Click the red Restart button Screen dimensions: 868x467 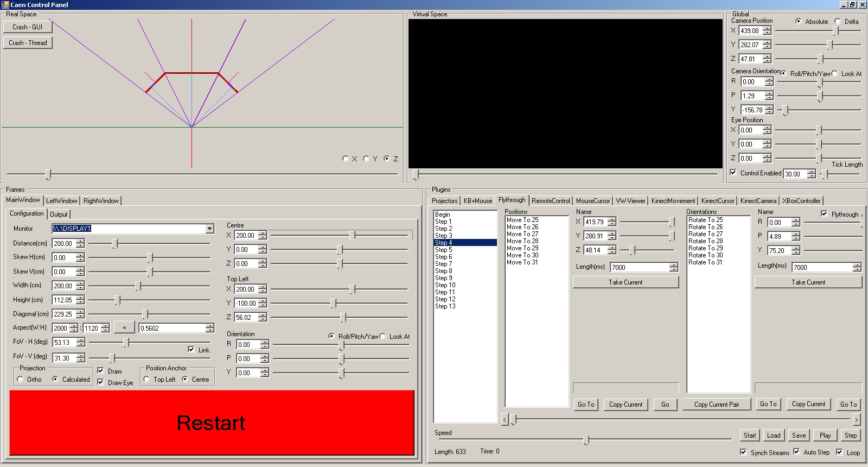tap(212, 422)
